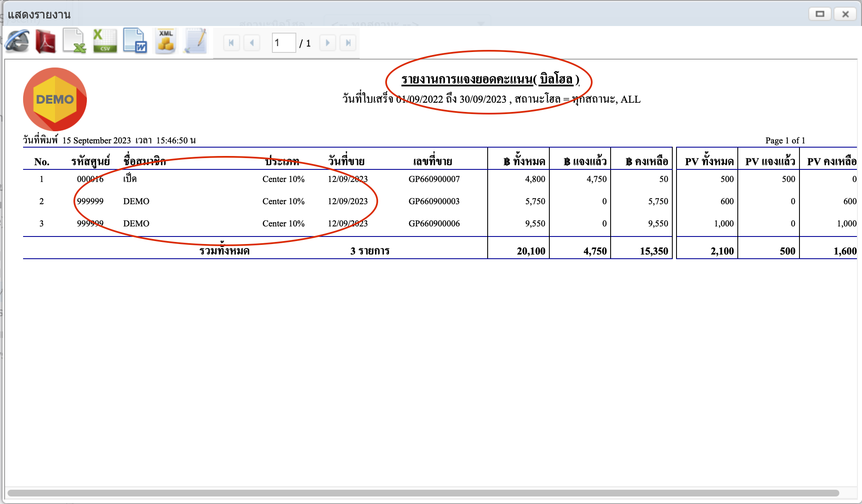Click sale number GP660900006

point(434,223)
